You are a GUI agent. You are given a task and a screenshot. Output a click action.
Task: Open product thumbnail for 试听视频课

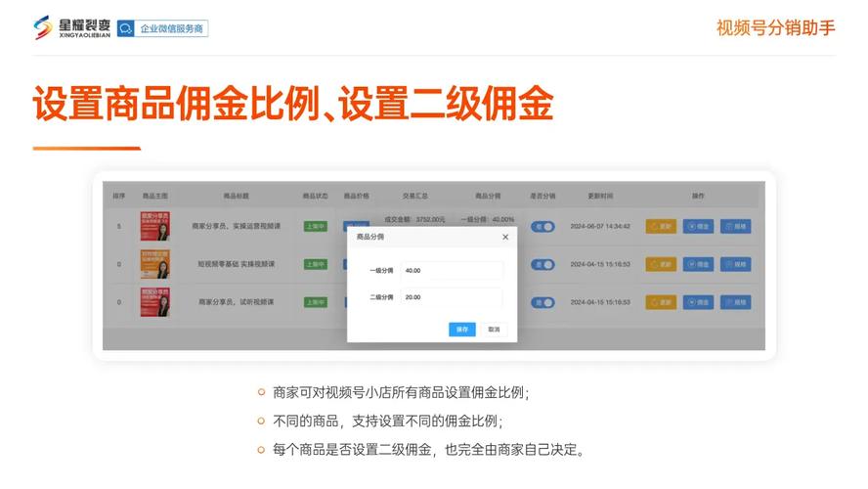(x=155, y=302)
